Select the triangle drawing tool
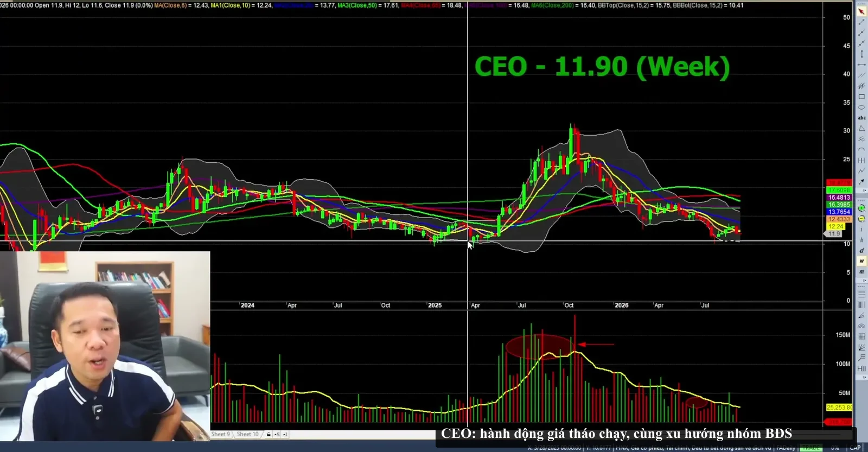 (x=861, y=129)
